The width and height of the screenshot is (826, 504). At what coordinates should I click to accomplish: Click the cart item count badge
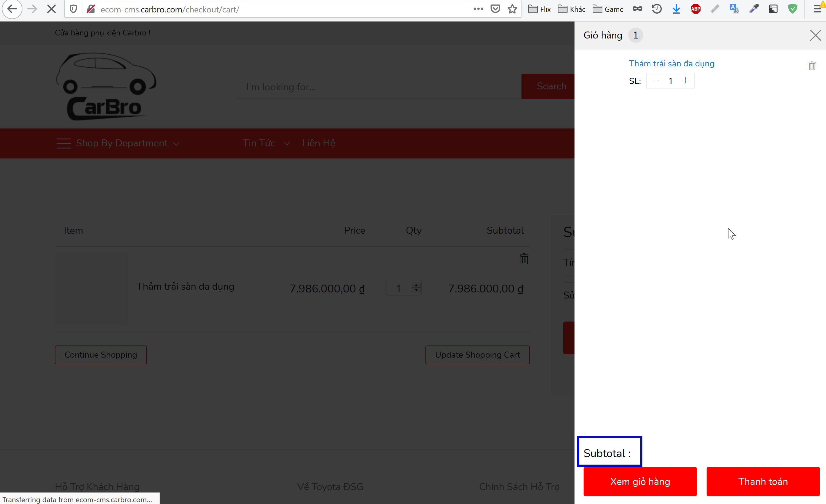click(x=636, y=35)
